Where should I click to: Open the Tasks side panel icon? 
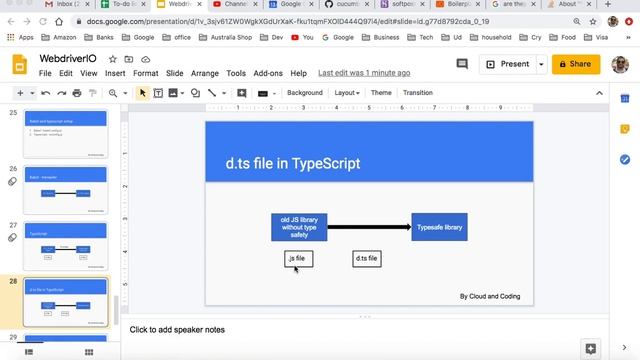click(x=624, y=160)
